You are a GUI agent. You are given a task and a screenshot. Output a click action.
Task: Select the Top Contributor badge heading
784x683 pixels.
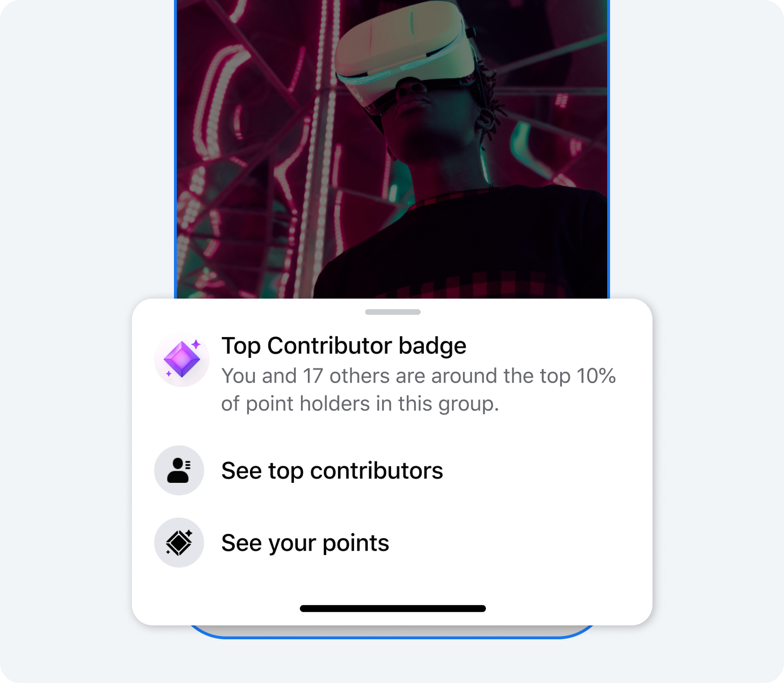click(x=343, y=345)
